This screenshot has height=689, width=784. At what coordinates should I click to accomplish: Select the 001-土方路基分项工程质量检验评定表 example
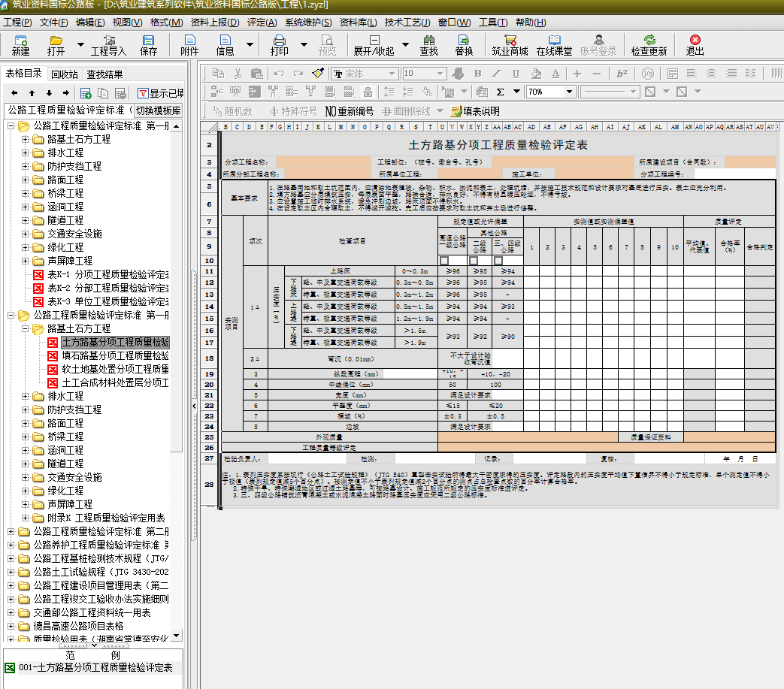point(95,668)
